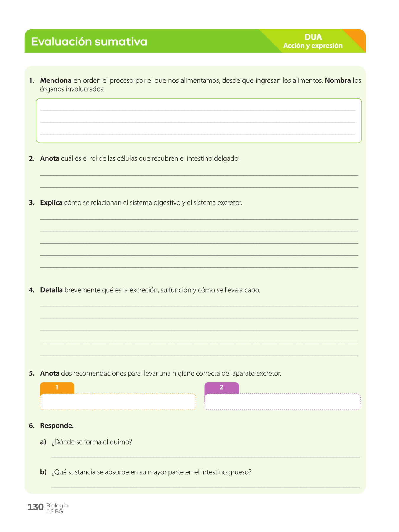Click the bold word Menciona in question 1
This screenshot has width=399, height=532.
(x=56, y=80)
